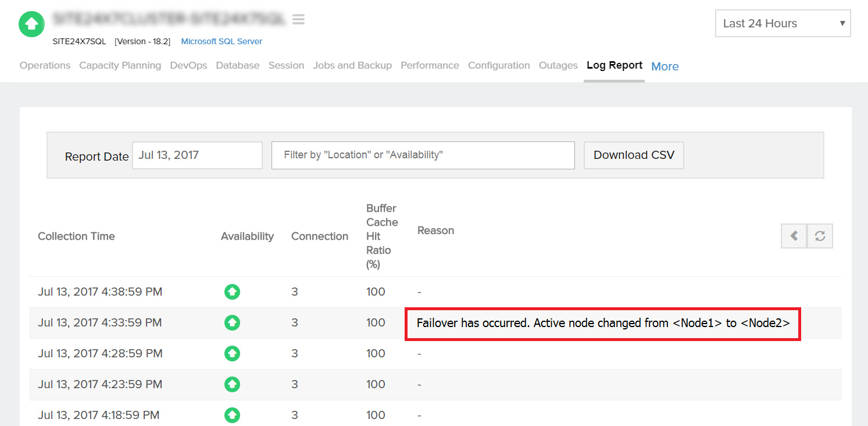Click the green monitor status icon top-left
Viewport: 868px width, 426px height.
point(31,24)
